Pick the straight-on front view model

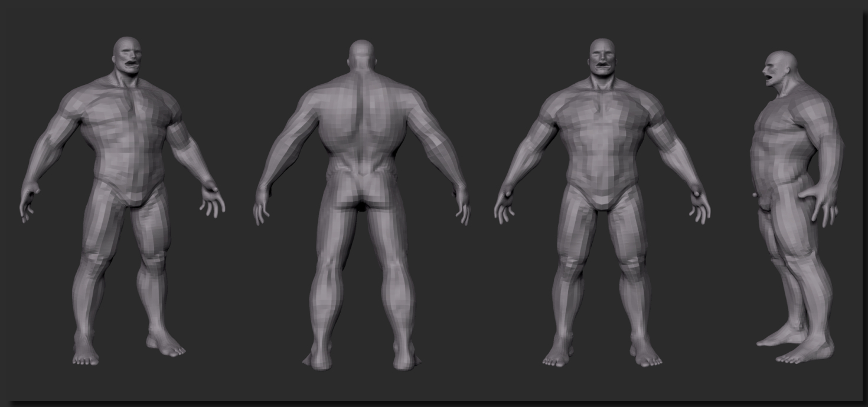602,202
